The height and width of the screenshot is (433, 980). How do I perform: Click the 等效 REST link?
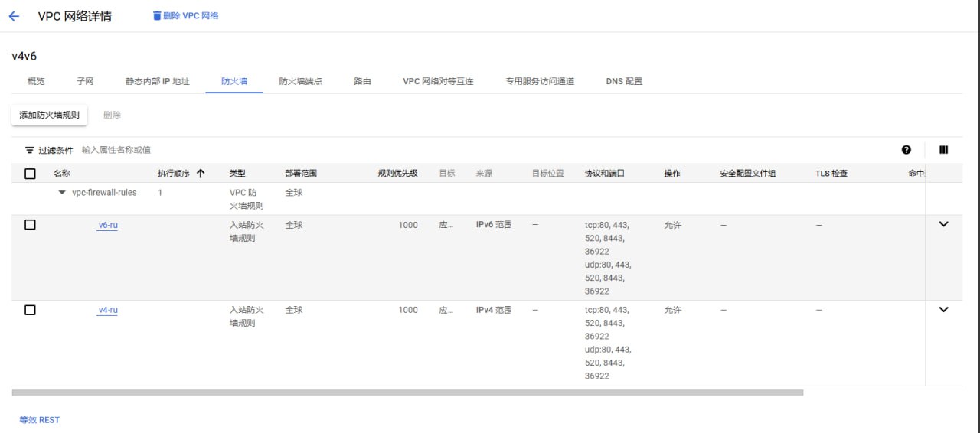[x=39, y=420]
